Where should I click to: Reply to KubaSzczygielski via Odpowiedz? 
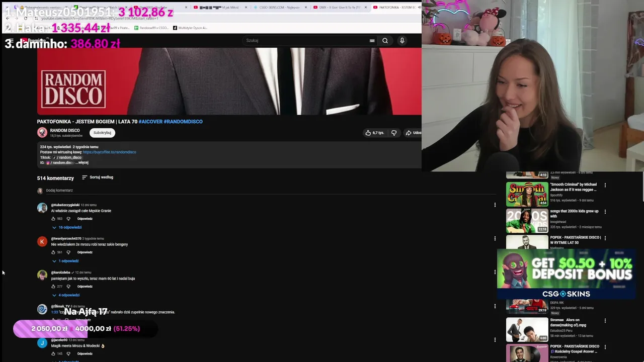coord(85,219)
